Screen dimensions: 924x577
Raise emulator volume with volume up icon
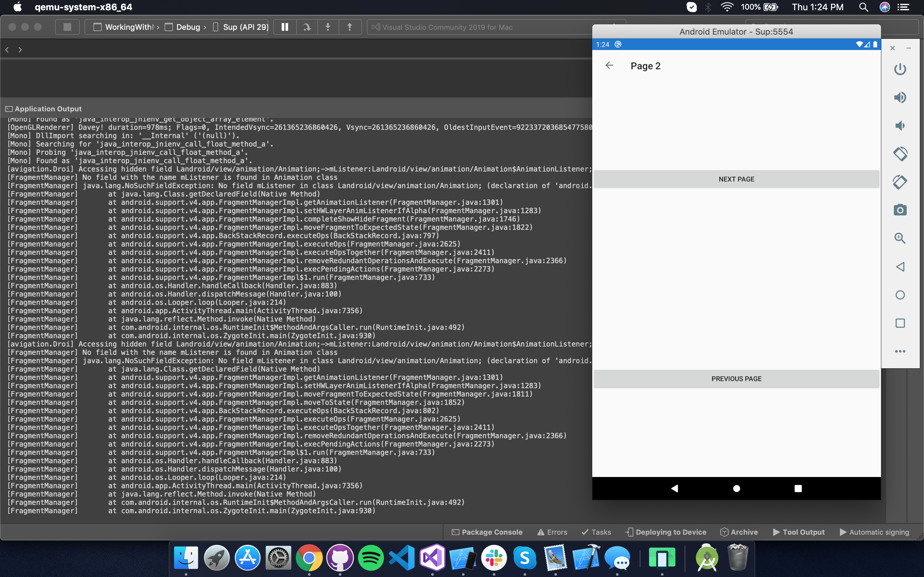pyautogui.click(x=900, y=97)
